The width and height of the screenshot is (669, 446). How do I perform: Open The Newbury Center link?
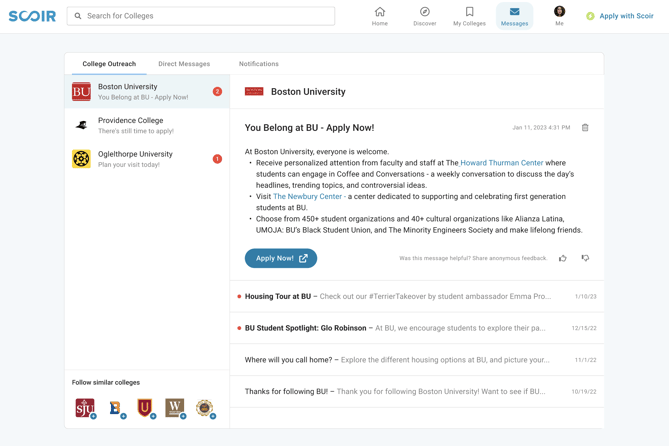click(307, 196)
